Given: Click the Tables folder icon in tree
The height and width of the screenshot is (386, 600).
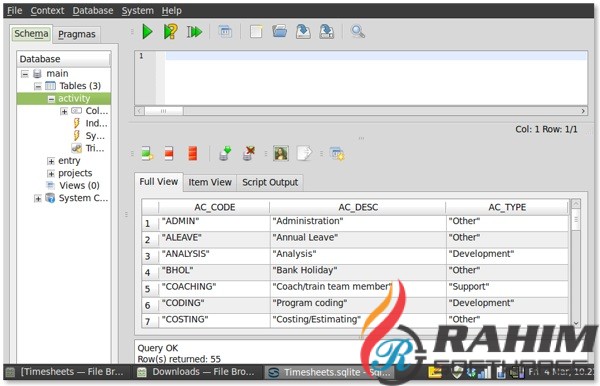Looking at the screenshot, I should [51, 86].
